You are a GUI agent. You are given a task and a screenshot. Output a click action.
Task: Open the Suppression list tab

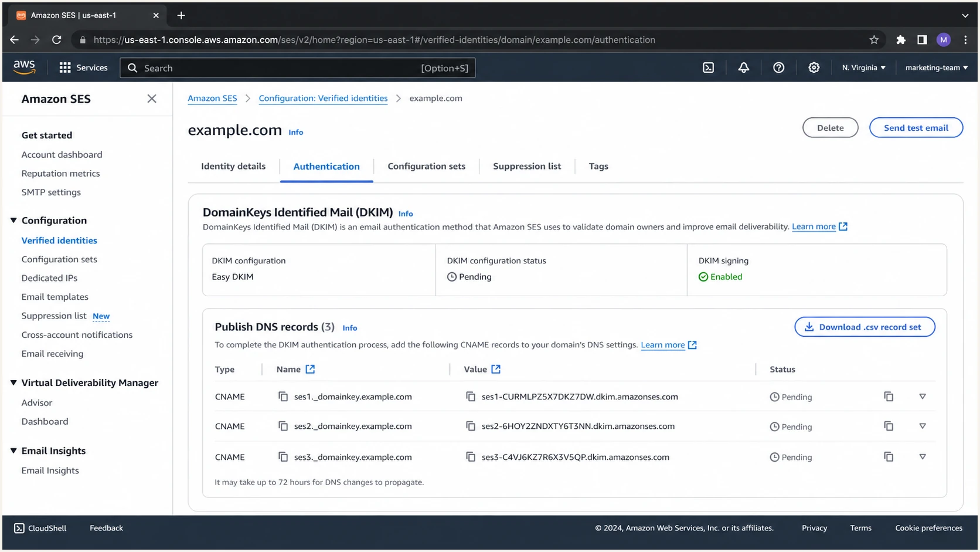[527, 166]
